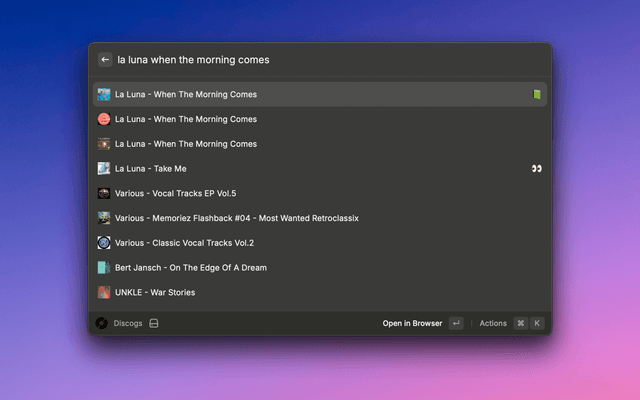Viewport: 640px width, 400px height.
Task: Click the Bert Jansch teal album thumbnail
Action: click(104, 268)
